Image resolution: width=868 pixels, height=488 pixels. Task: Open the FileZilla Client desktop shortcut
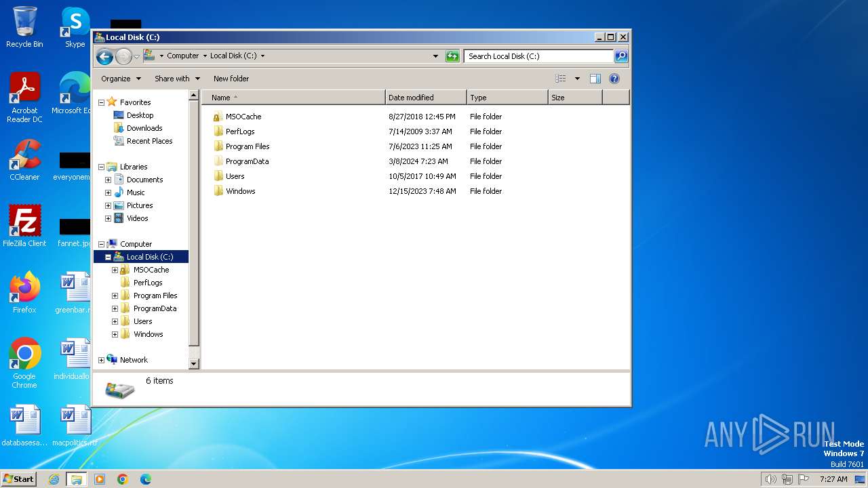24,226
